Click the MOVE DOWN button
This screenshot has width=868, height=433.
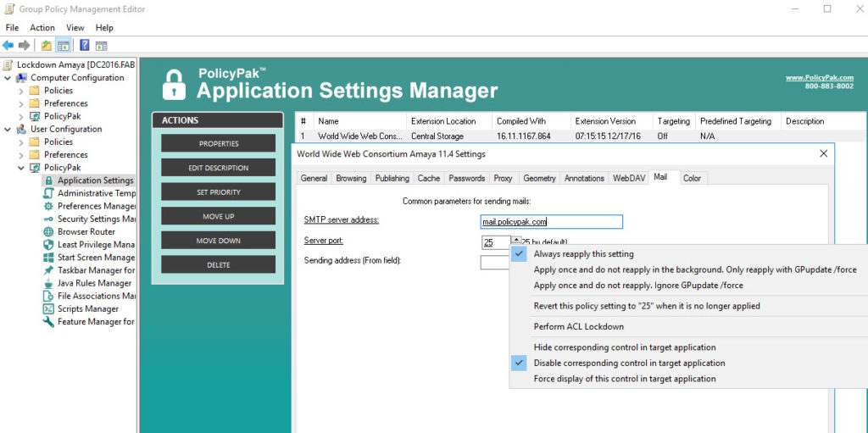[218, 241]
